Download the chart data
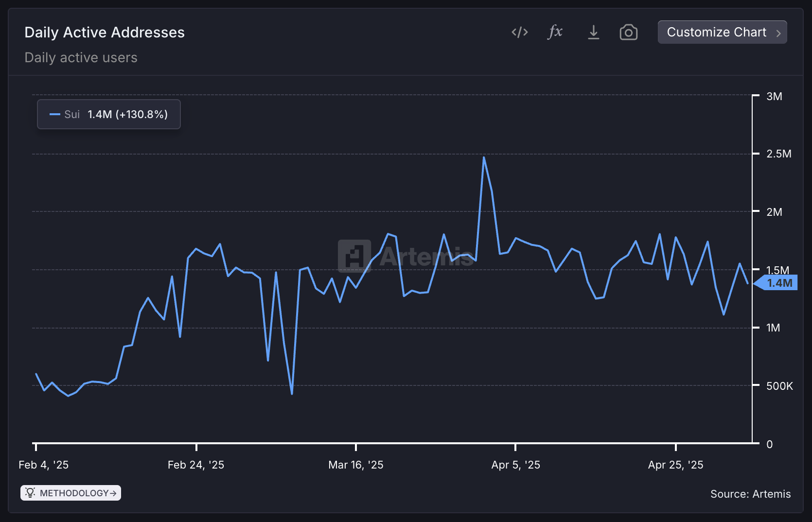812x522 pixels. coord(593,32)
